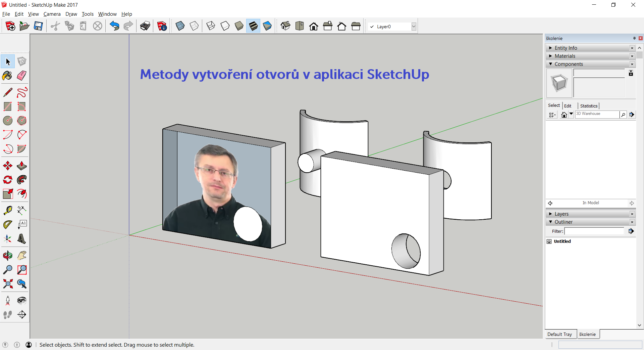Click the 3D Warehouse search field
This screenshot has height=350, width=644.
point(597,114)
